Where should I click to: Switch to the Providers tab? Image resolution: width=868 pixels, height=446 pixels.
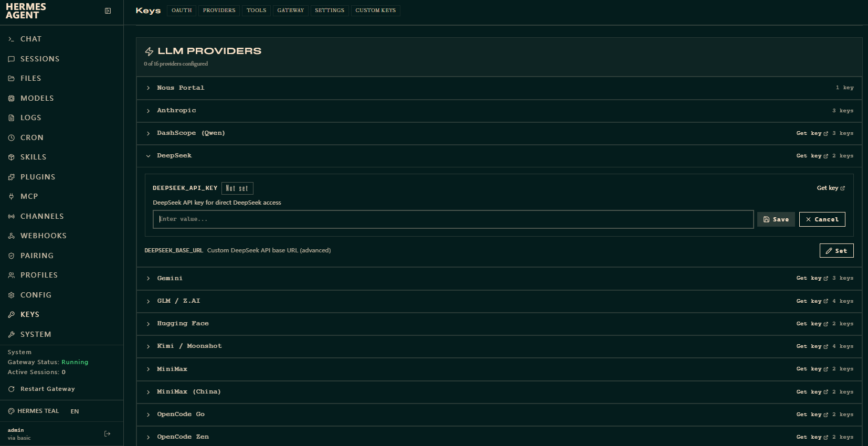[219, 10]
